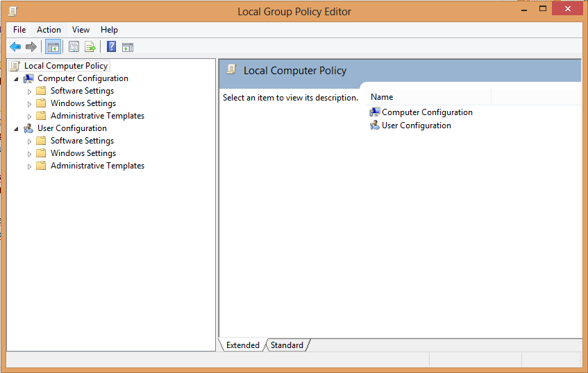Screen dimensions: 588x373
Task: Select User Configuration label in tree
Action: coord(72,128)
